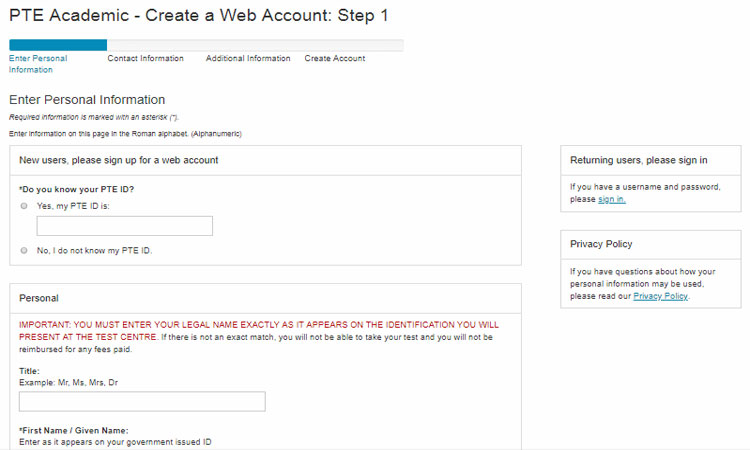Screen dimensions: 750x450
Task: Click the Title input field
Action: tap(142, 402)
